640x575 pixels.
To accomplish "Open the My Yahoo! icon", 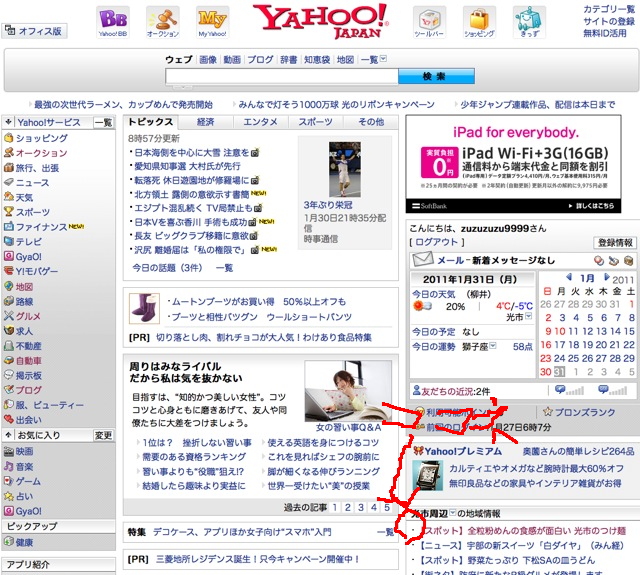I will tap(212, 22).
